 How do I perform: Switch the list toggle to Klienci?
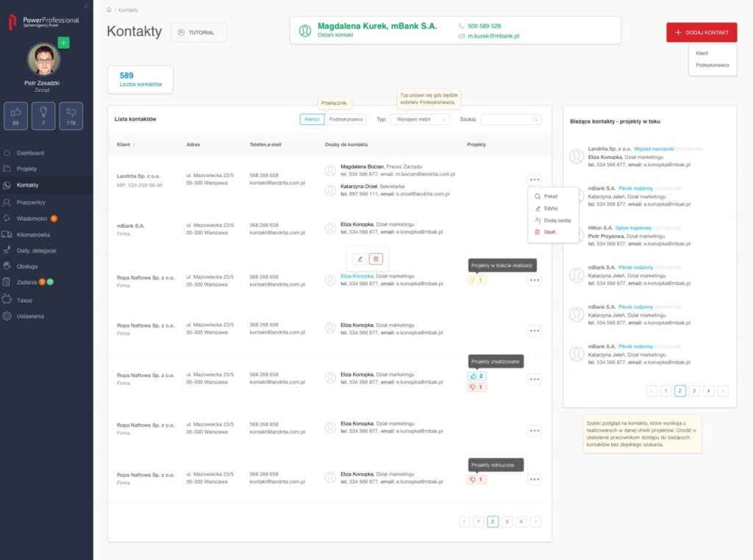pyautogui.click(x=312, y=119)
